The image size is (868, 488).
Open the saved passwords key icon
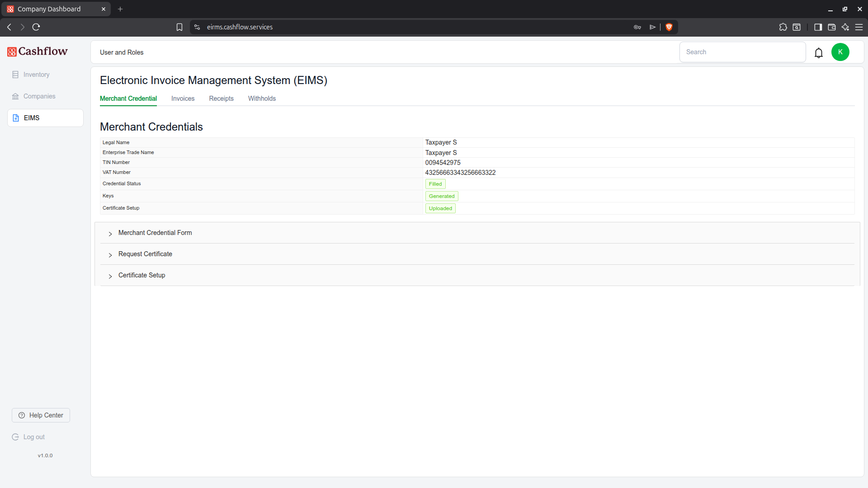click(x=637, y=27)
